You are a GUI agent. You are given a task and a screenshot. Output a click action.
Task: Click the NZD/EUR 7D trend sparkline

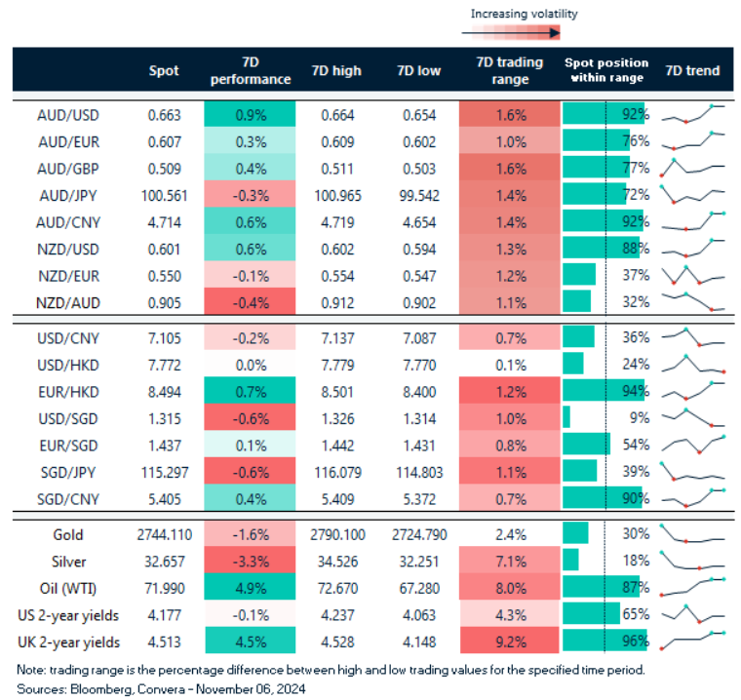click(693, 275)
